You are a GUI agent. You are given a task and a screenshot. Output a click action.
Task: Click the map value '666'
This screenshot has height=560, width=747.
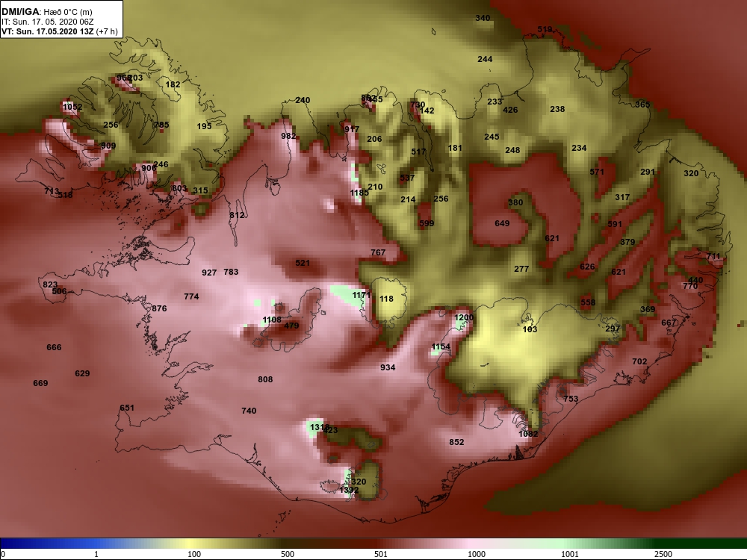(x=54, y=348)
